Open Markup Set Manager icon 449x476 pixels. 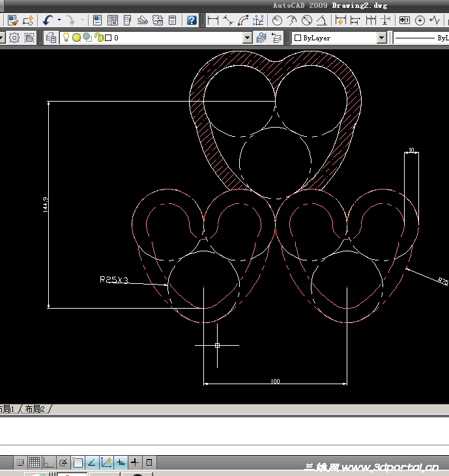pos(158,20)
